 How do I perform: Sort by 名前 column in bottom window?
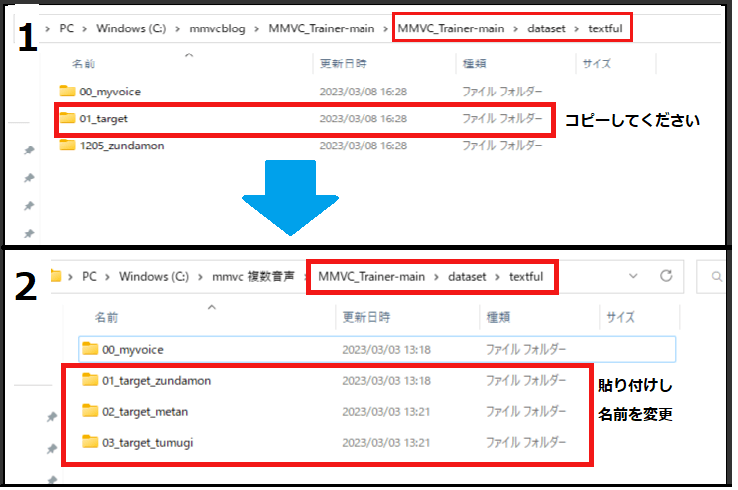[106, 317]
